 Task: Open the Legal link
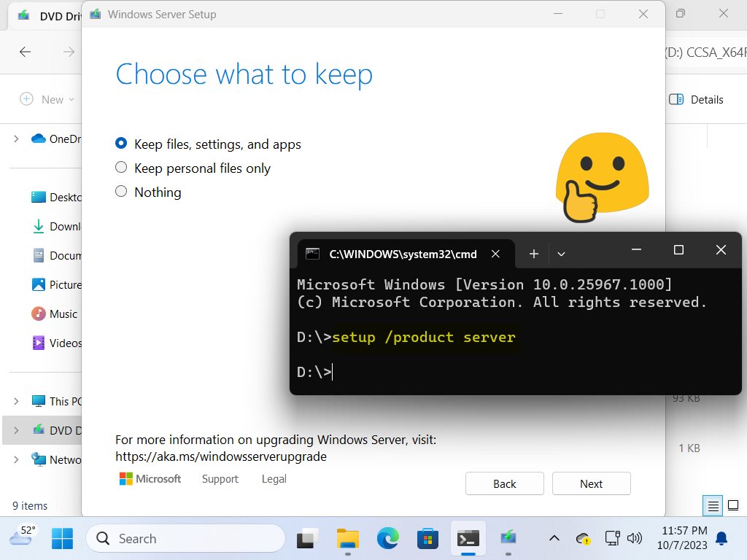pyautogui.click(x=274, y=479)
